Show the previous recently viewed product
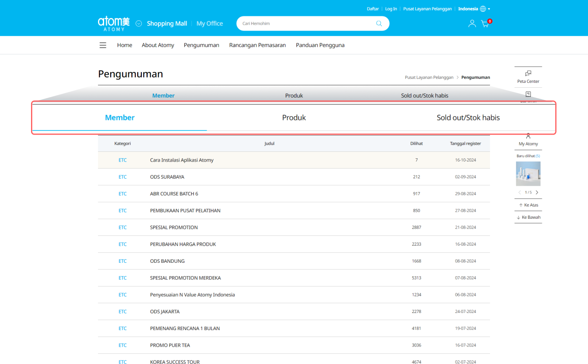588x364 pixels. (x=519, y=192)
